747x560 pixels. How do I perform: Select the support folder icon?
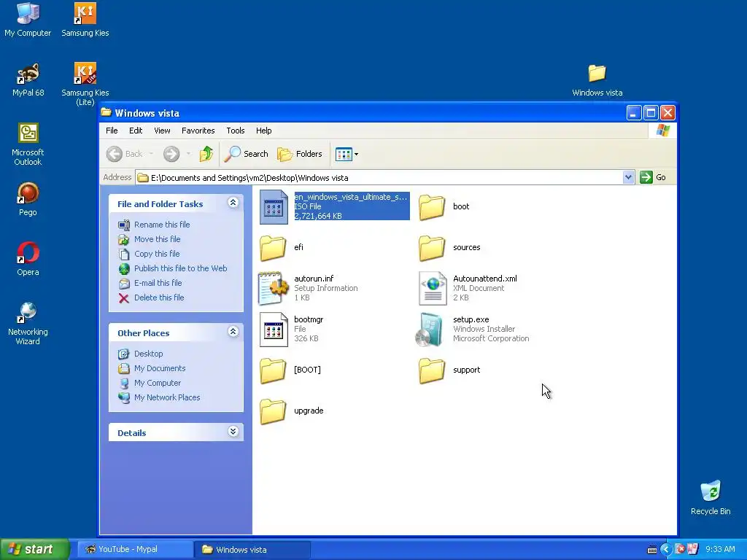[432, 370]
